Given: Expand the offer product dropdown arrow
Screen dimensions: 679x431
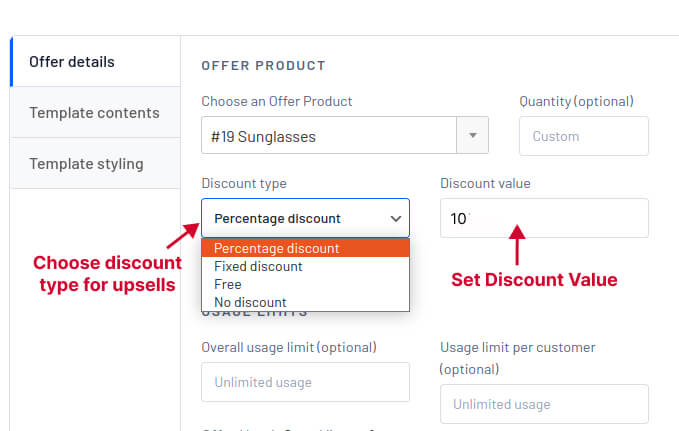Looking at the screenshot, I should 472,135.
